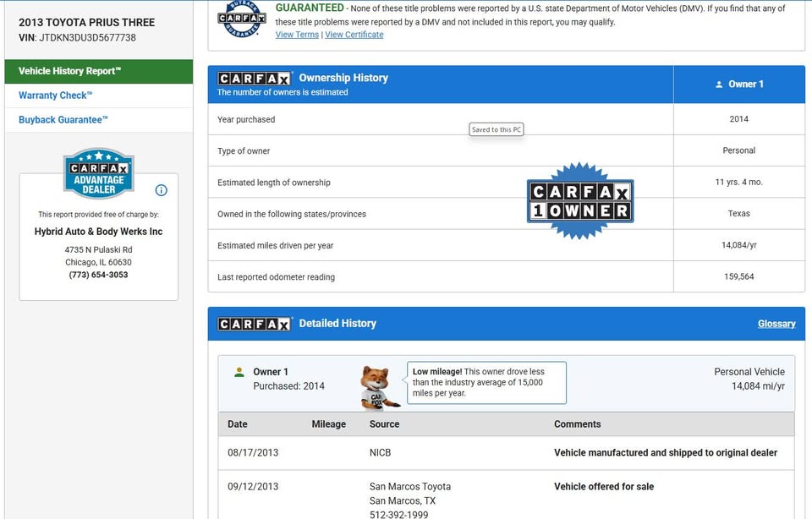Click the Mileage column header
812x519 pixels.
pyautogui.click(x=329, y=424)
